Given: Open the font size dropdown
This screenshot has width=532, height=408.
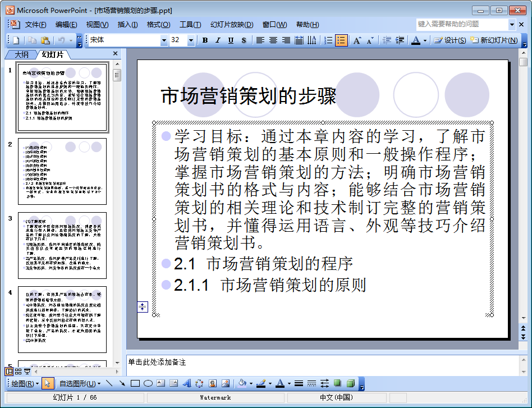Looking at the screenshot, I should click(x=191, y=40).
